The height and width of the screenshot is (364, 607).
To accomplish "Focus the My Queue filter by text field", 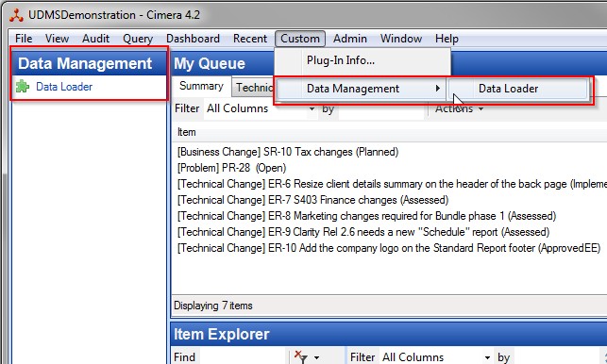I will click(381, 109).
